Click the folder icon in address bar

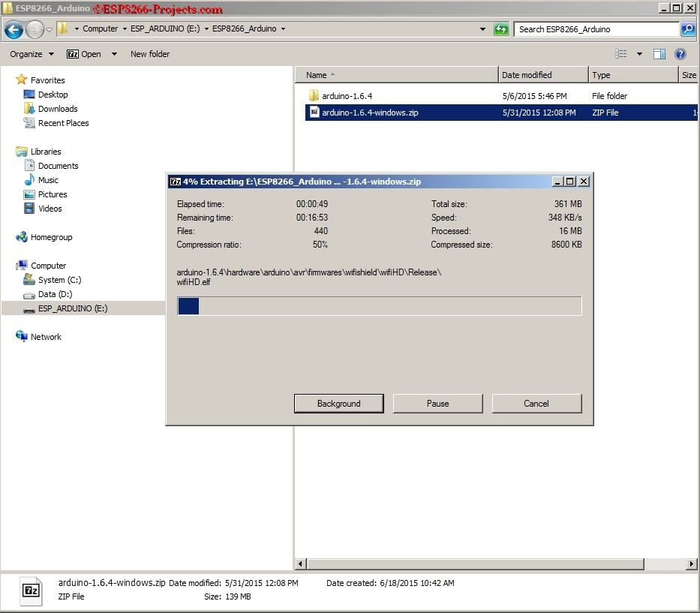point(62,29)
